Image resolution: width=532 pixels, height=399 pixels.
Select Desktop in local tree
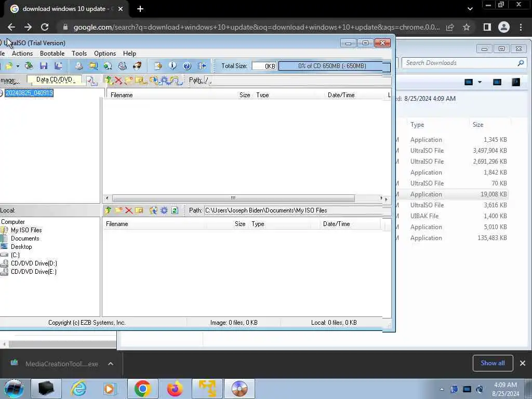pos(21,247)
